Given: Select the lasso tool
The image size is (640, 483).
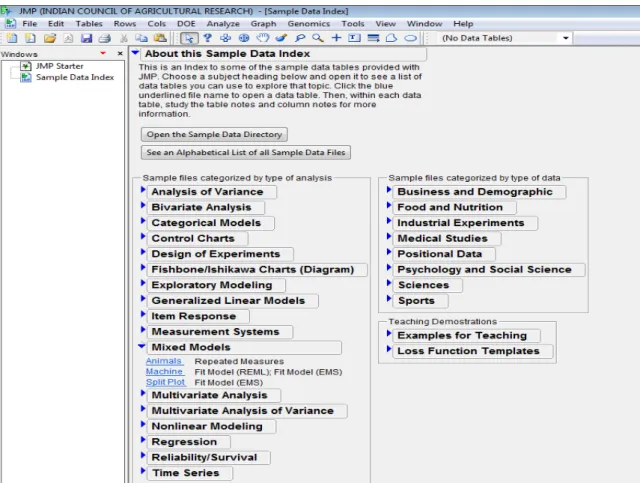Looking at the screenshot, I should click(300, 38).
